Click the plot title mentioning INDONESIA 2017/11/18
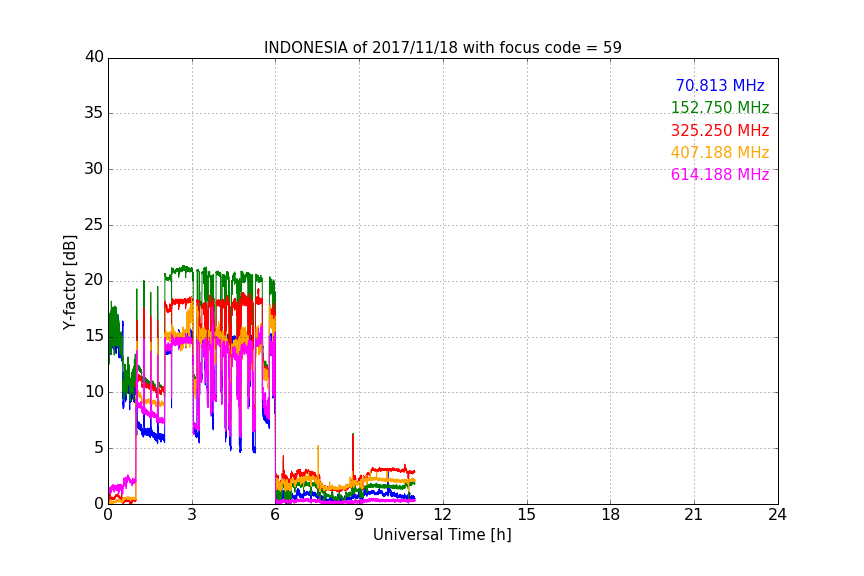This screenshot has height=576, width=864. (x=442, y=47)
